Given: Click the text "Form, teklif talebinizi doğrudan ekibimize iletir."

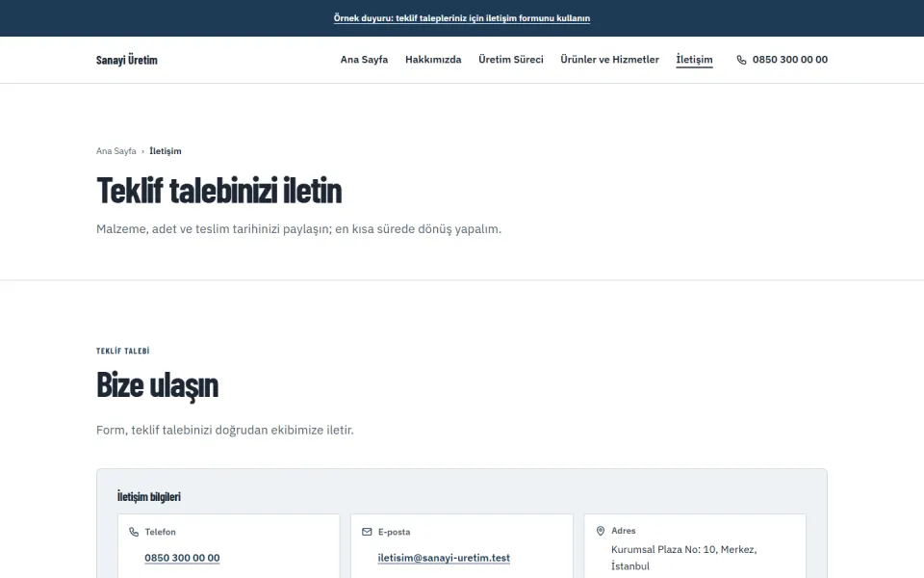Looking at the screenshot, I should pos(225,430).
